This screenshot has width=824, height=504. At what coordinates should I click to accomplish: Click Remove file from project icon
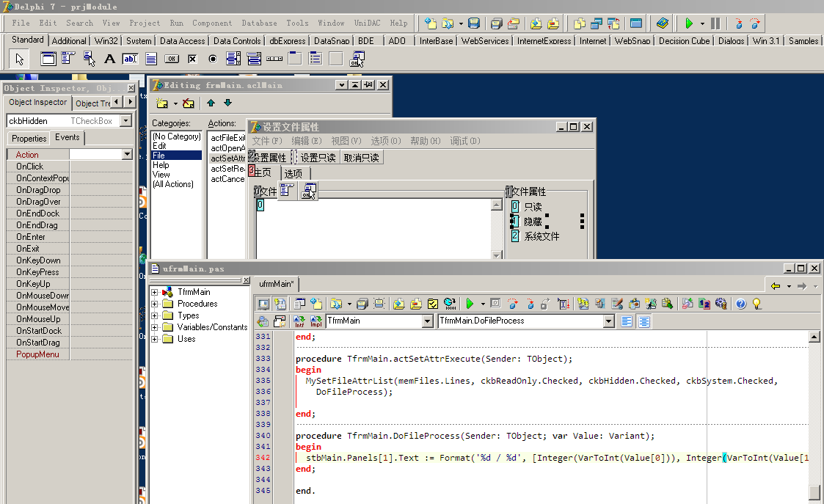point(553,23)
